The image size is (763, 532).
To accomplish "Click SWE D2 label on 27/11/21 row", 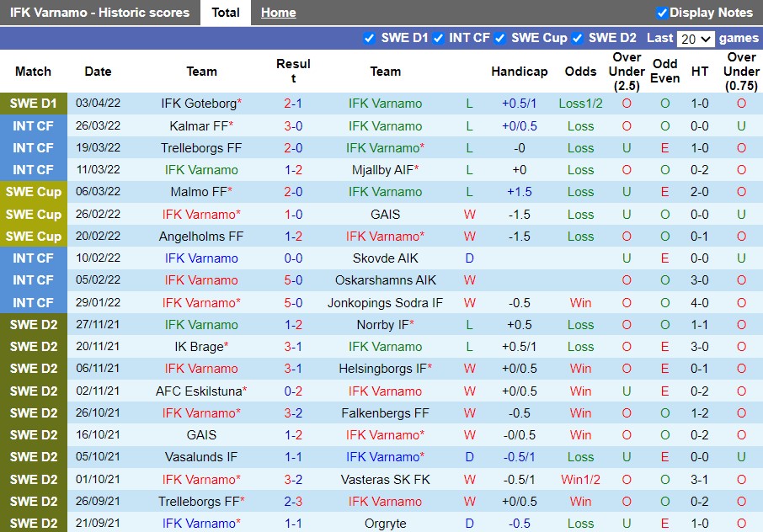I will (34, 325).
